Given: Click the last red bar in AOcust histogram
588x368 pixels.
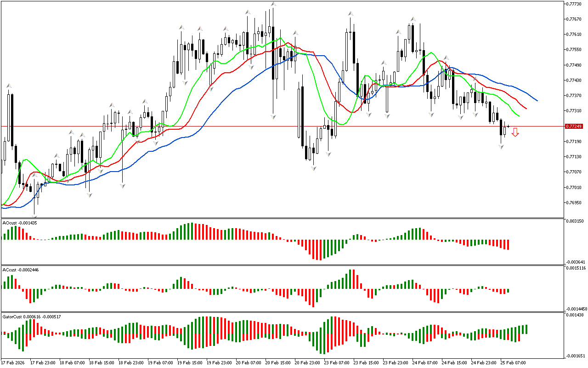Looking at the screenshot, I should coord(508,245).
